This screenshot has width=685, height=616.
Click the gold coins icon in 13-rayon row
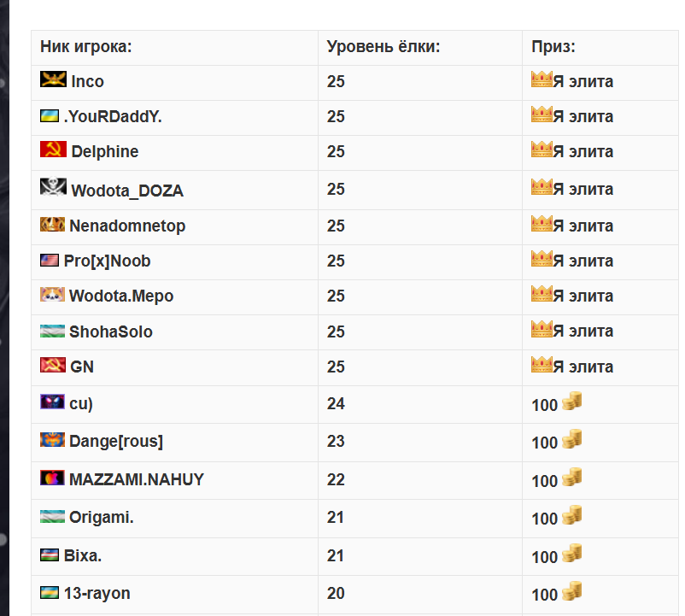tap(572, 590)
